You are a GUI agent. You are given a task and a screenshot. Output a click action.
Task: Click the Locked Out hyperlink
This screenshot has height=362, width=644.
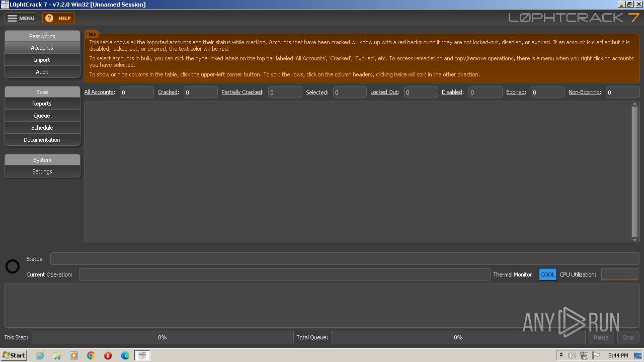click(384, 92)
